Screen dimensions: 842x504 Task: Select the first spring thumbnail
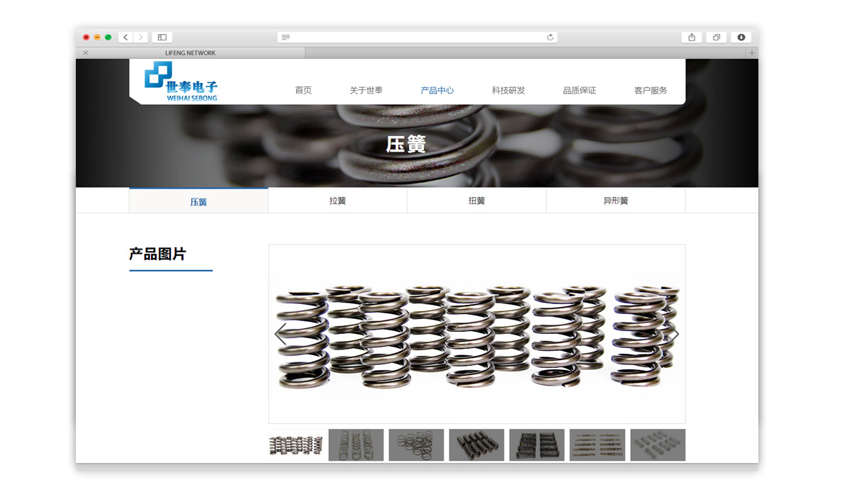tap(296, 445)
